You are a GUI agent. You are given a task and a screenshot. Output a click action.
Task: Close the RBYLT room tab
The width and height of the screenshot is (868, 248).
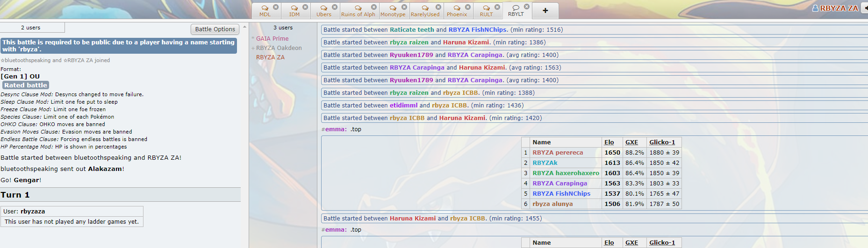tap(527, 7)
